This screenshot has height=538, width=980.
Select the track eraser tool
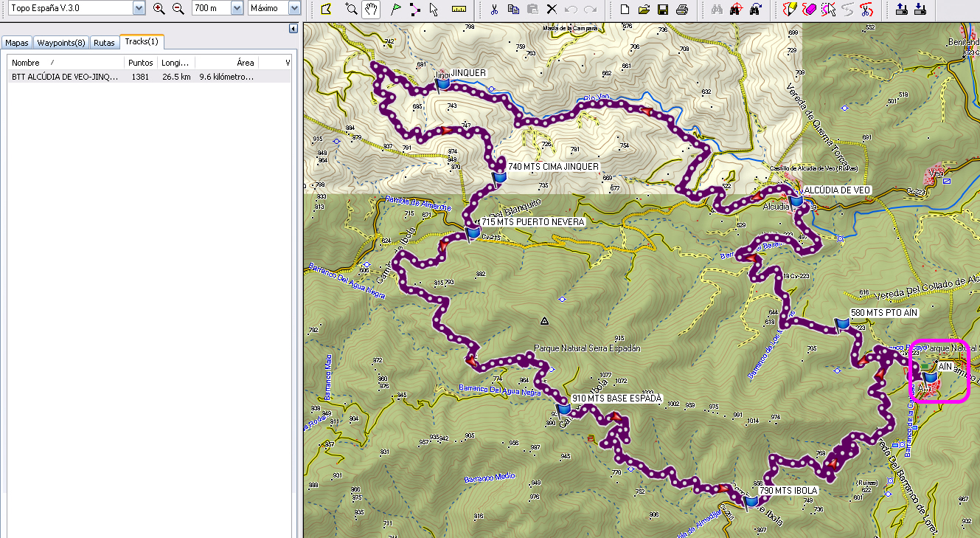coord(809,9)
